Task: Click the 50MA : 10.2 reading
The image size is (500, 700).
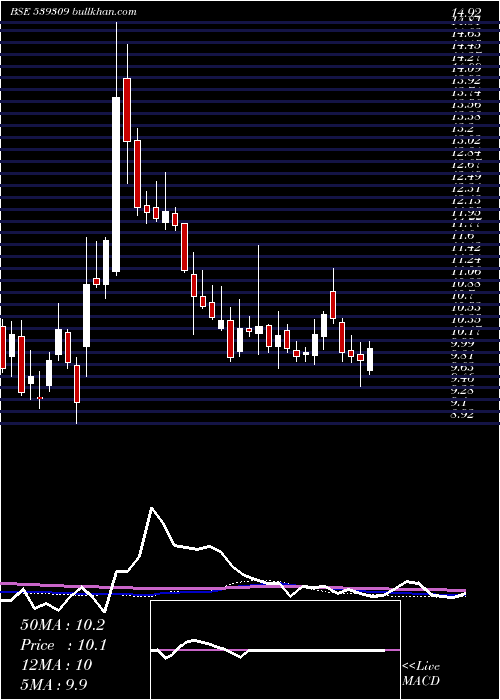Action: [62, 625]
